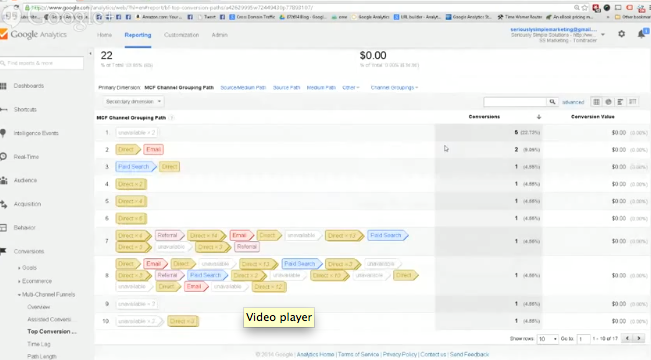Image resolution: width=651 pixels, height=360 pixels.
Task: Click the Direct × 2 tag in row 4
Action: click(131, 184)
